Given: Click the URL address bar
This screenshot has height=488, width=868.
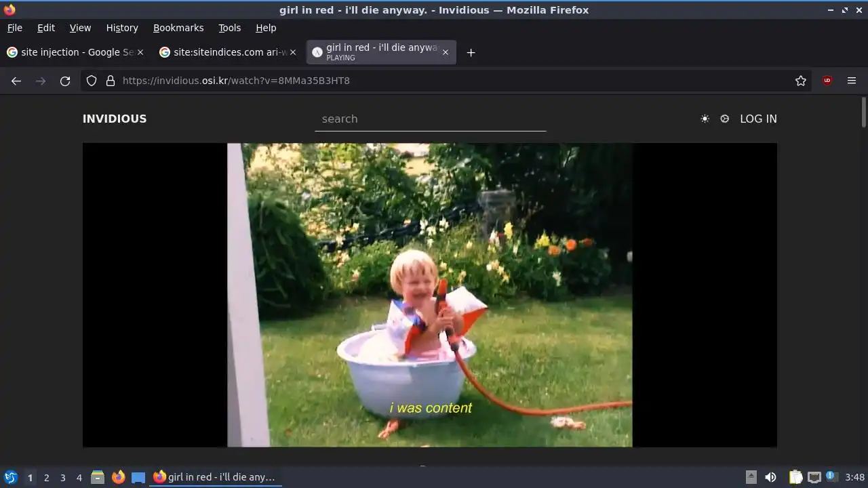Looking at the screenshot, I should click(448, 81).
